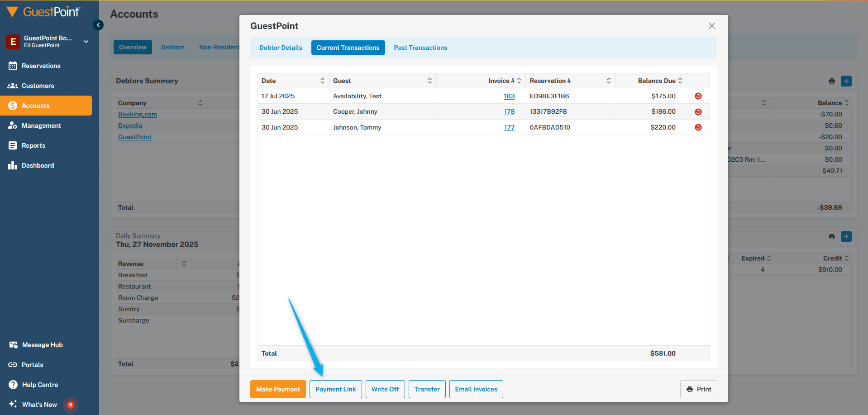Click the Email Invoices button
This screenshot has height=415, width=868.
click(476, 389)
